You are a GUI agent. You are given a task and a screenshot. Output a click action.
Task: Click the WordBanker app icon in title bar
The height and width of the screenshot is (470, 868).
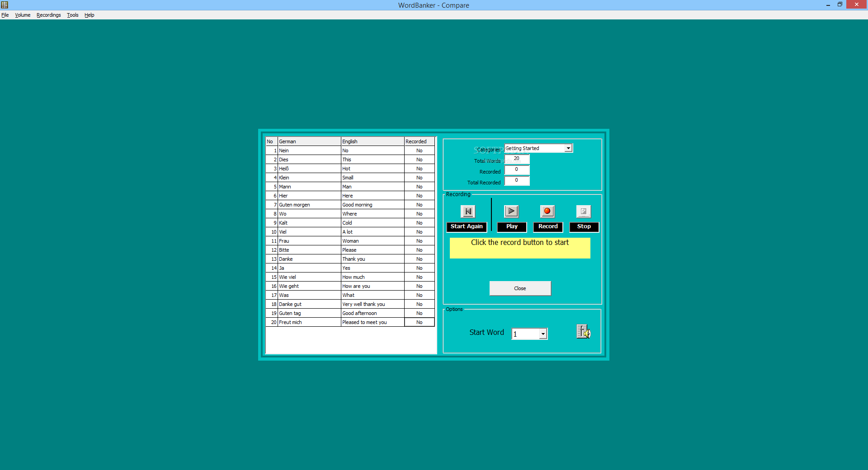[x=5, y=5]
